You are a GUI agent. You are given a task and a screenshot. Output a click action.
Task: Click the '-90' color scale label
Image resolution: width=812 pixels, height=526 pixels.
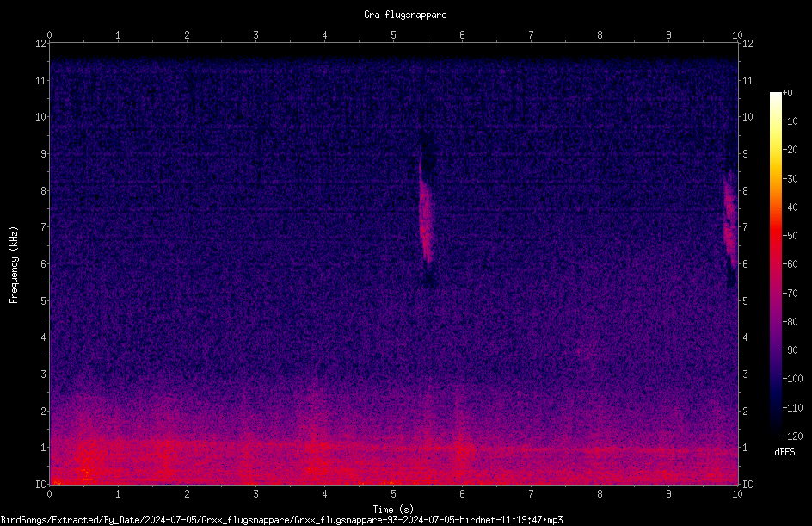(790, 350)
